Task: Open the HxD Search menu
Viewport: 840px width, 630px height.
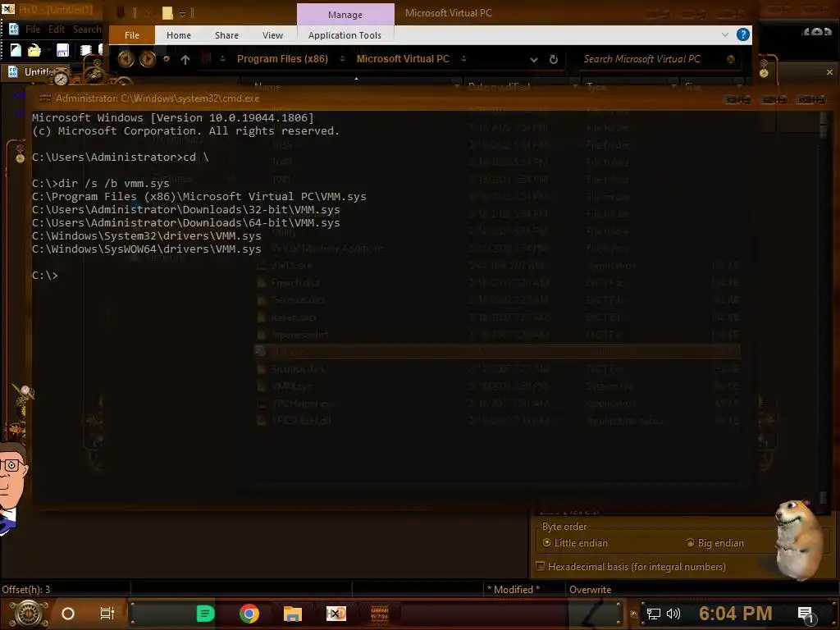Action: tap(87, 30)
